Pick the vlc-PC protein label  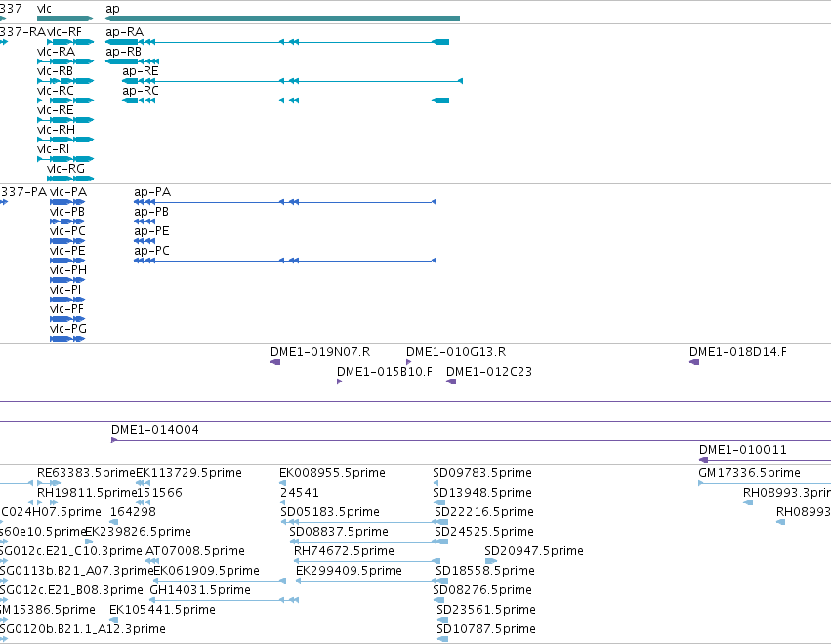pos(67,231)
